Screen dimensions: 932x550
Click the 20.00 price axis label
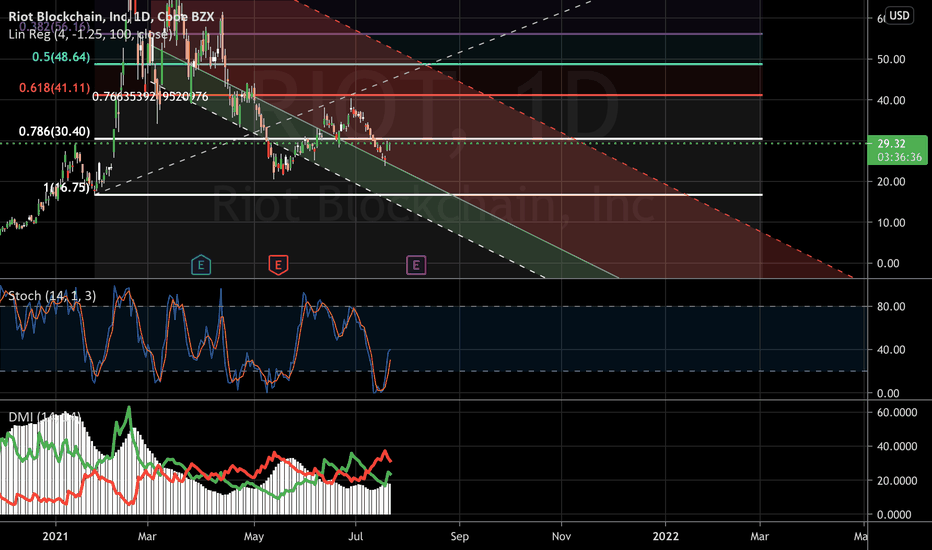[x=891, y=181]
